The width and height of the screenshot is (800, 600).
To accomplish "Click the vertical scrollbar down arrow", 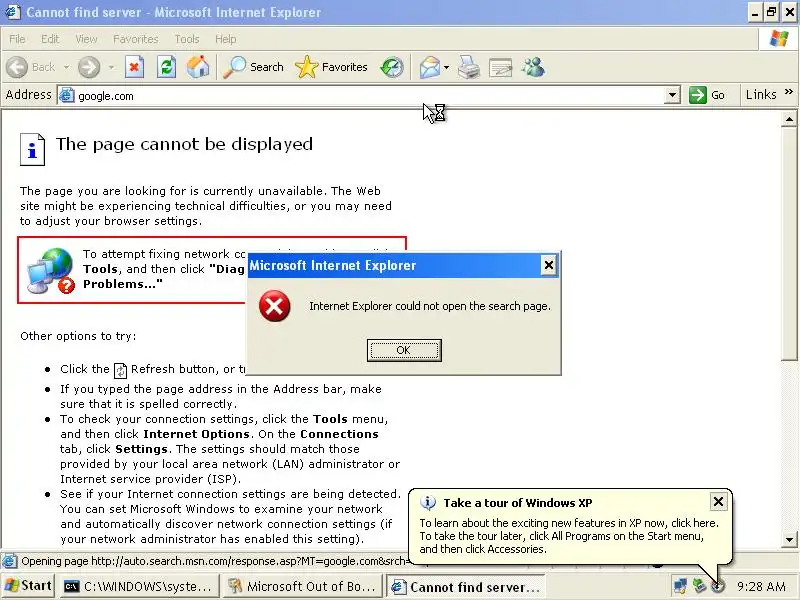I will coord(789,539).
